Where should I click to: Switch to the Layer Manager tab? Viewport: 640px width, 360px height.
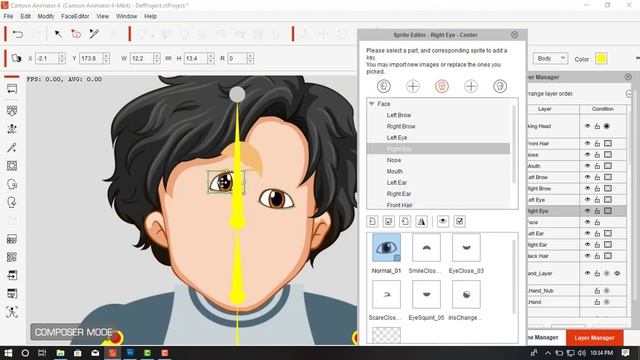coord(594,338)
